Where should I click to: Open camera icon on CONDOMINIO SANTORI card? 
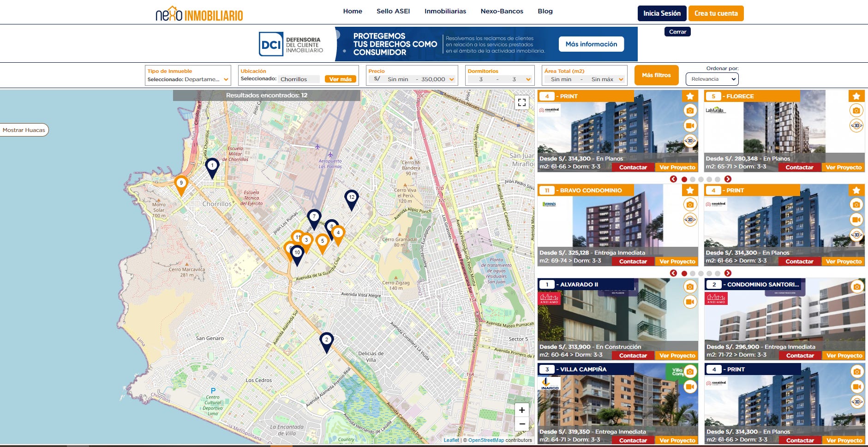857,286
